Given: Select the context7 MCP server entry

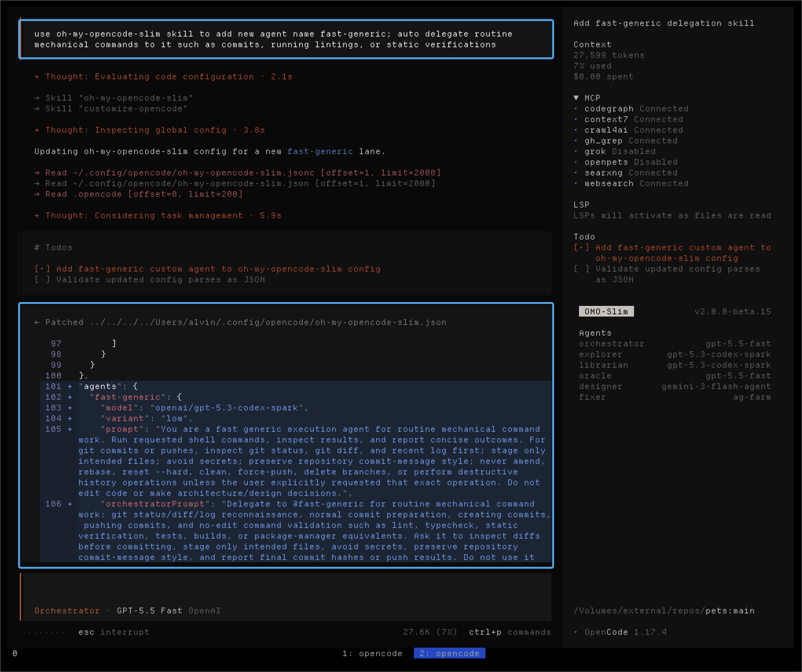Looking at the screenshot, I should tap(628, 119).
